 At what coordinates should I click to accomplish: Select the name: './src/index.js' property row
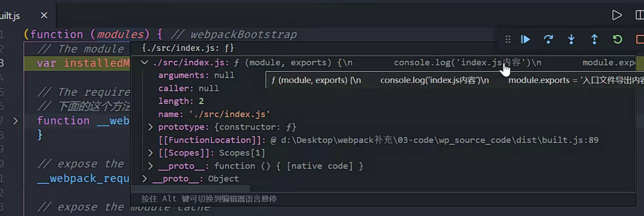tap(214, 114)
